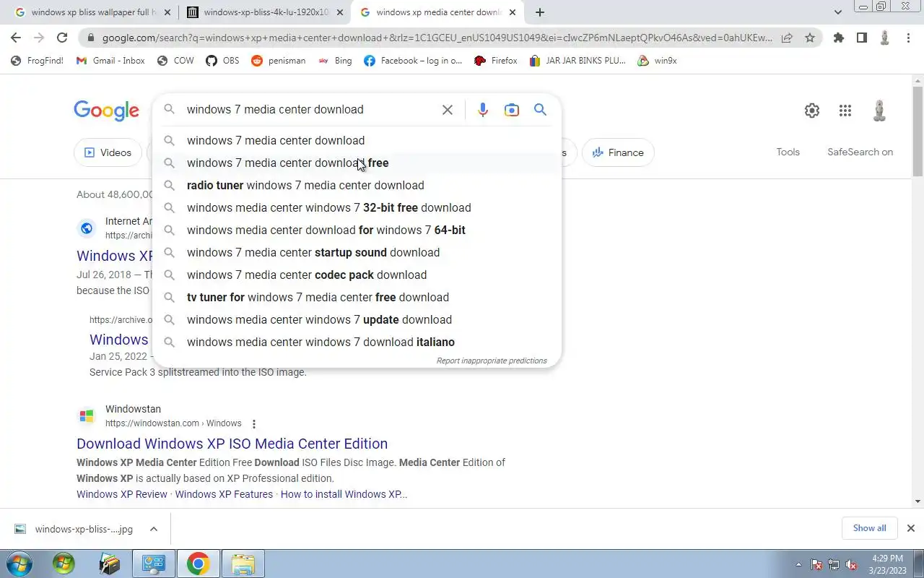Image resolution: width=924 pixels, height=578 pixels.
Task: Select the Finance search filter
Action: 618,152
